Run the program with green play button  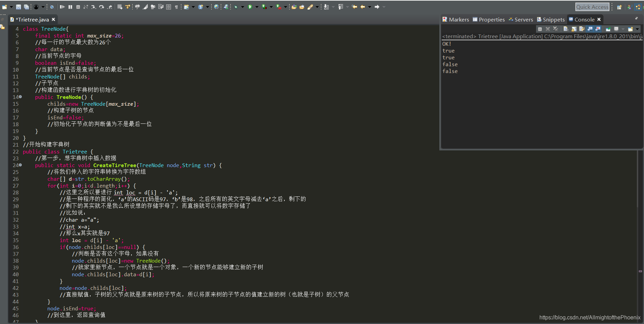click(x=250, y=7)
